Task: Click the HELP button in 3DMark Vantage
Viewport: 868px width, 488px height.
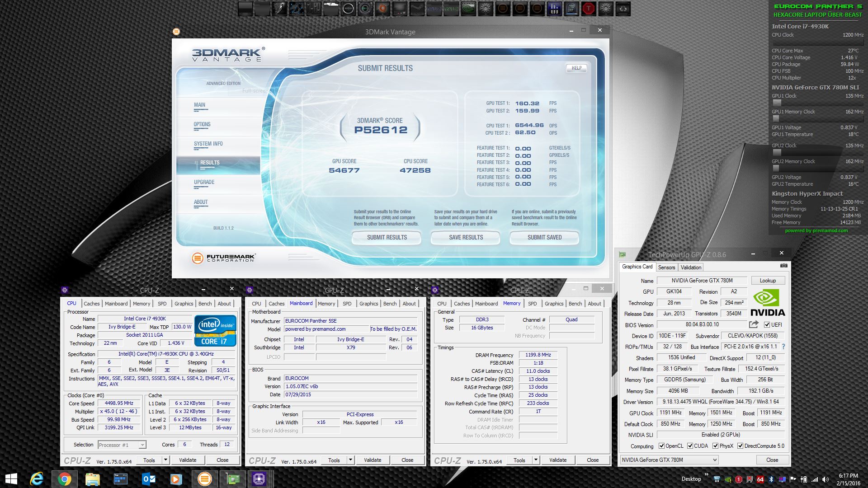Action: pyautogui.click(x=576, y=68)
